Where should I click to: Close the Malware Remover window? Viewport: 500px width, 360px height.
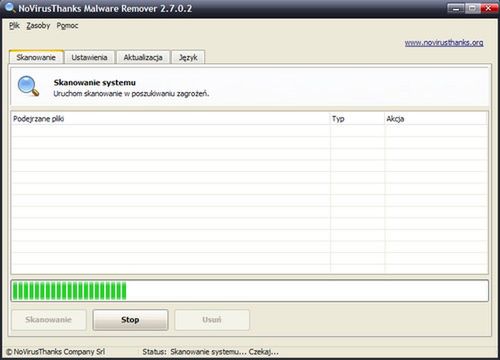(x=489, y=8)
